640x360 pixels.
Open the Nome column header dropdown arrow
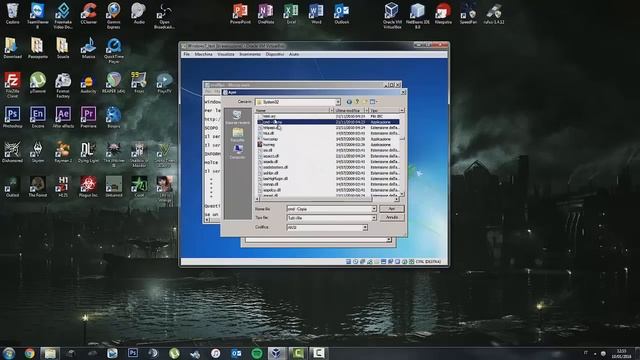pyautogui.click(x=331, y=111)
